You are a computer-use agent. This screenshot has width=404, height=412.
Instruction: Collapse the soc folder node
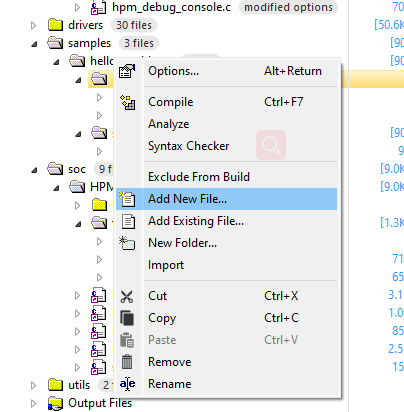point(34,170)
